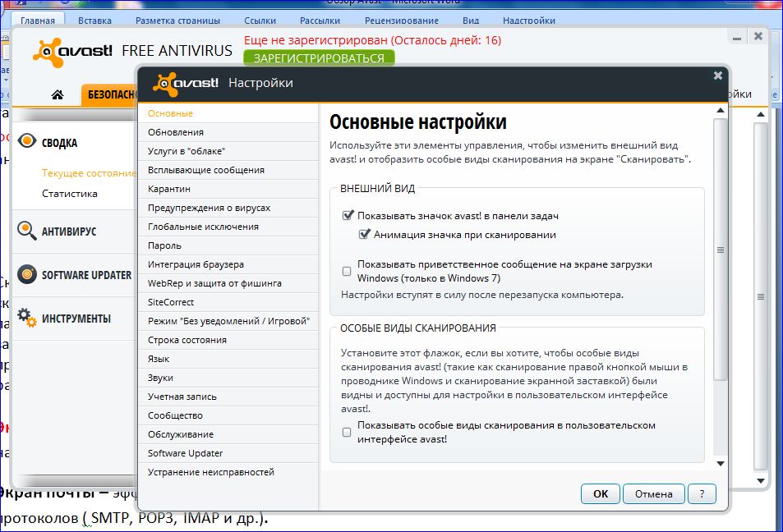Open Глобальные исключения settings
The height and width of the screenshot is (532, 783).
(x=228, y=227)
